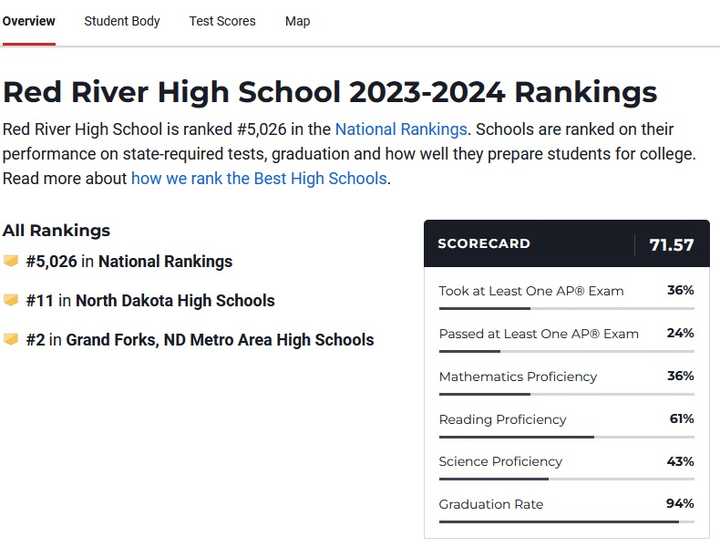Image resolution: width=720 pixels, height=557 pixels.
Task: Click '#5,026 in National Rankings' list entry
Action: tap(129, 261)
